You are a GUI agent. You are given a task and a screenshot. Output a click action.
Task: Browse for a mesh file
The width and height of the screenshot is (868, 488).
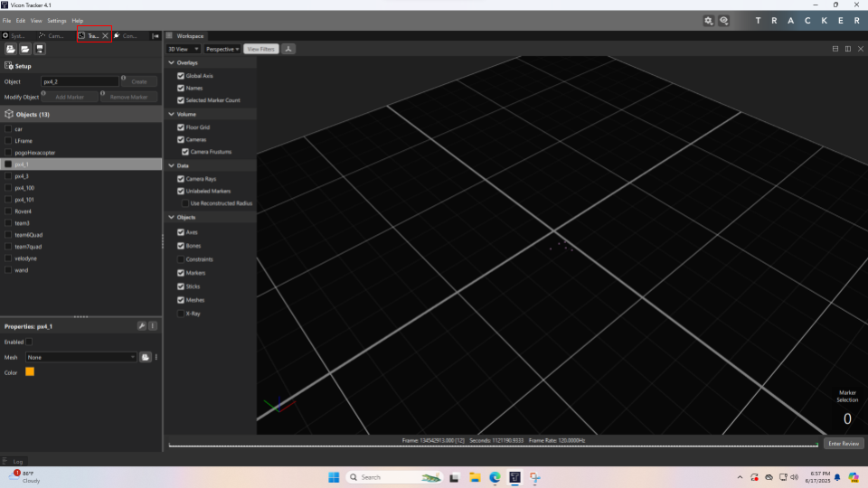tap(145, 358)
